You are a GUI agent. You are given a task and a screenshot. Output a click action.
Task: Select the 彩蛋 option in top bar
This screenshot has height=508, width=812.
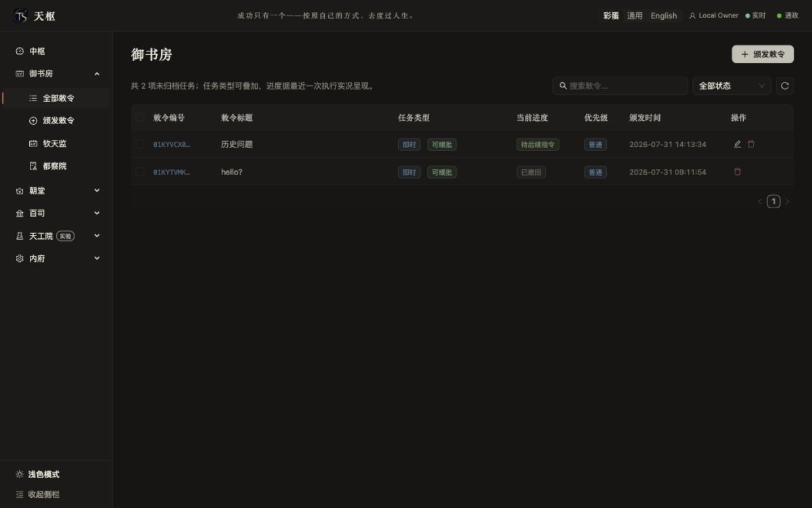[611, 16]
